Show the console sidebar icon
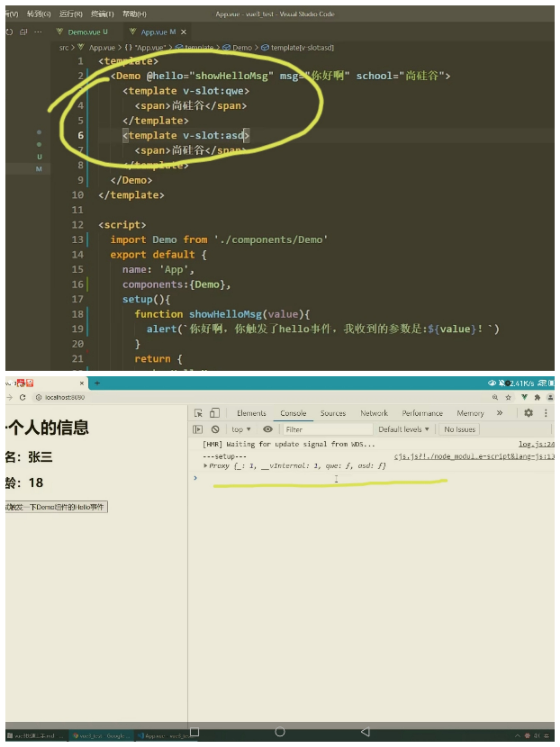The image size is (560, 747). tap(198, 429)
